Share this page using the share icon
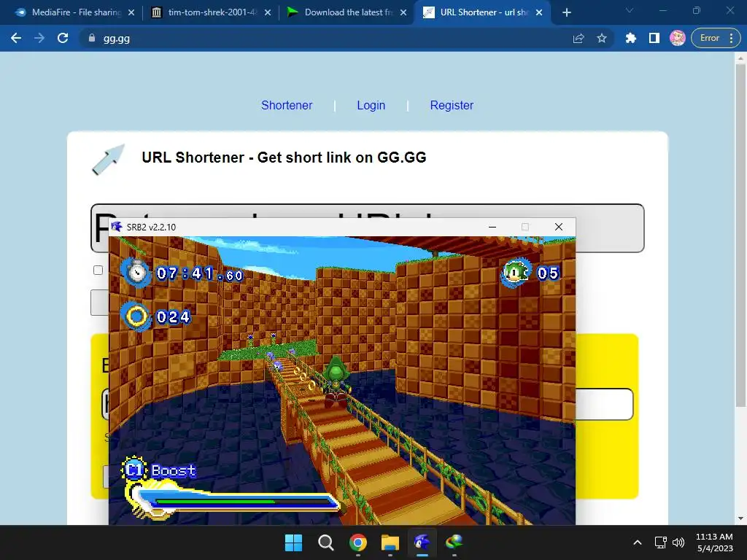The height and width of the screenshot is (560, 747). tap(578, 38)
